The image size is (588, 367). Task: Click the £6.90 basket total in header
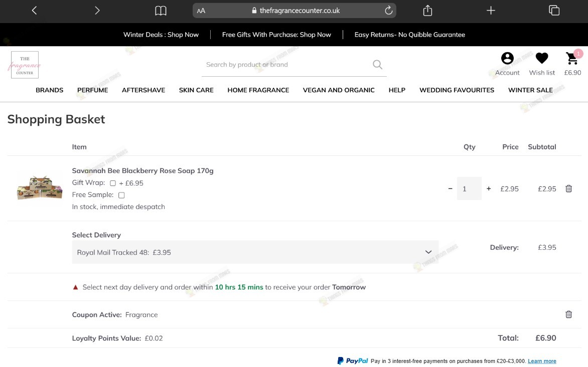(572, 73)
